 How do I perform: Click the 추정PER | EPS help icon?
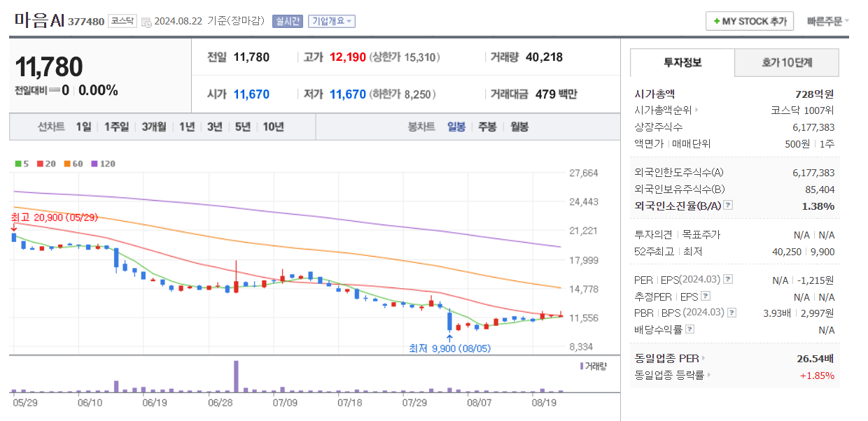pos(705,296)
